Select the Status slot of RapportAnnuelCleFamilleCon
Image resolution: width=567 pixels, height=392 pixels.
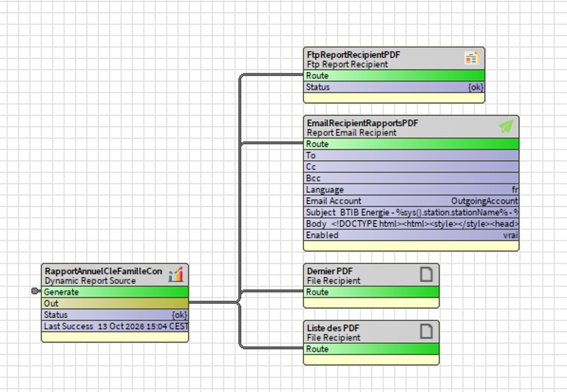[x=115, y=315]
